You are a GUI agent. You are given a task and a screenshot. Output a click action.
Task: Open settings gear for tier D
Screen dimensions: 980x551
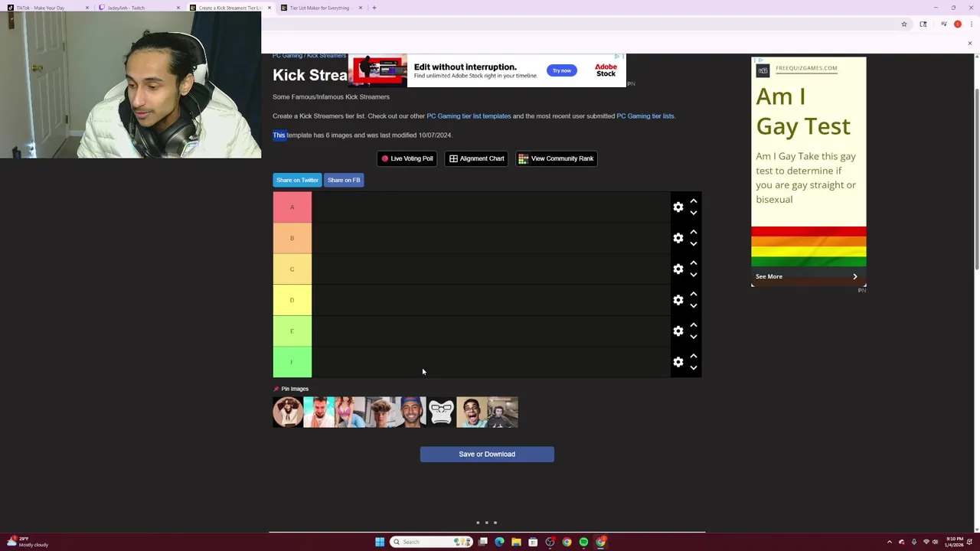(678, 300)
